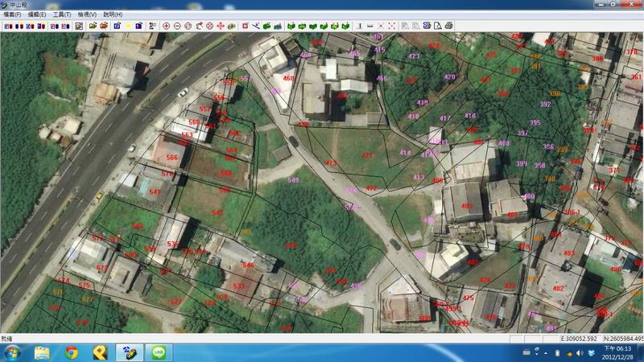Click parcel label 392 on the map
The height and width of the screenshot is (362, 644).
(x=546, y=105)
